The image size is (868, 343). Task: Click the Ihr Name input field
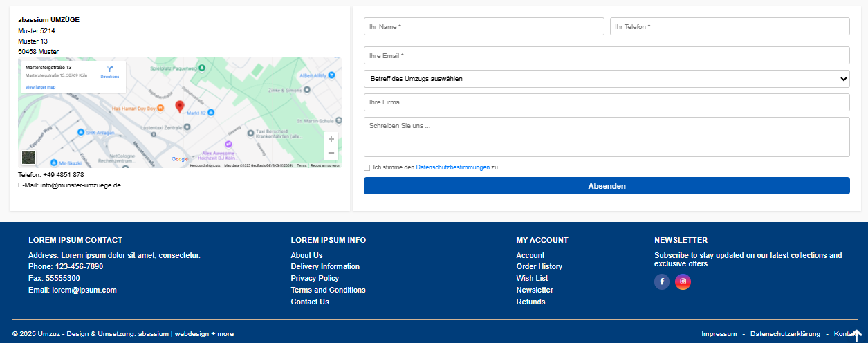click(484, 26)
